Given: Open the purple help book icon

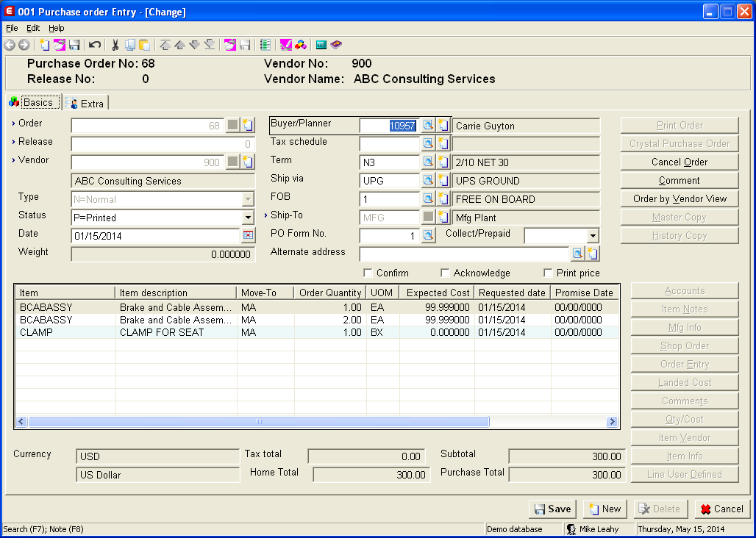Looking at the screenshot, I should (x=336, y=46).
